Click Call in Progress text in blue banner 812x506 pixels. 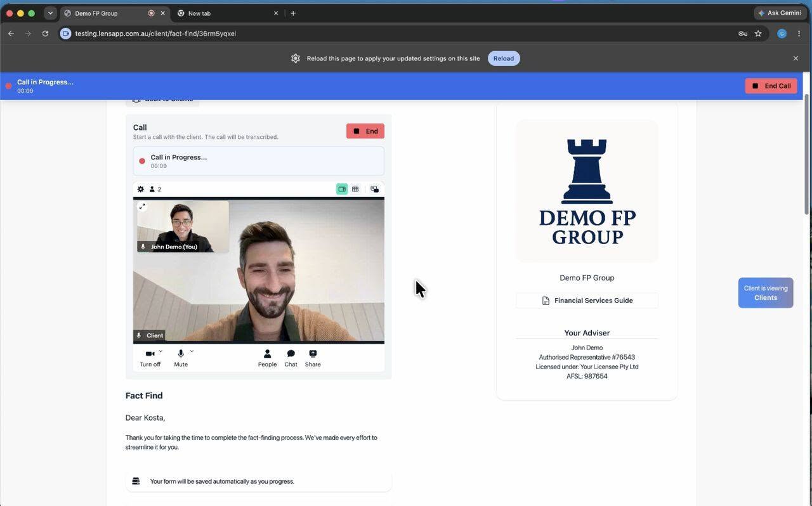tap(45, 82)
